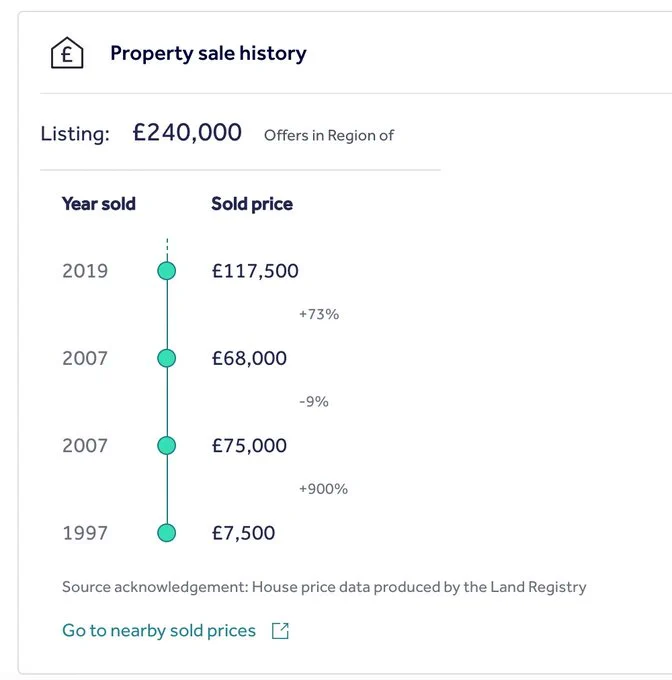The width and height of the screenshot is (672, 680).
Task: Click the Sold price column header
Action: 252,204
